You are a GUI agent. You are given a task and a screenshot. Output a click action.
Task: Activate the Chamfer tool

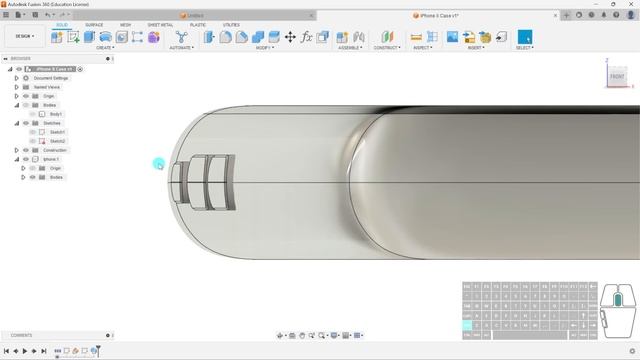242,37
